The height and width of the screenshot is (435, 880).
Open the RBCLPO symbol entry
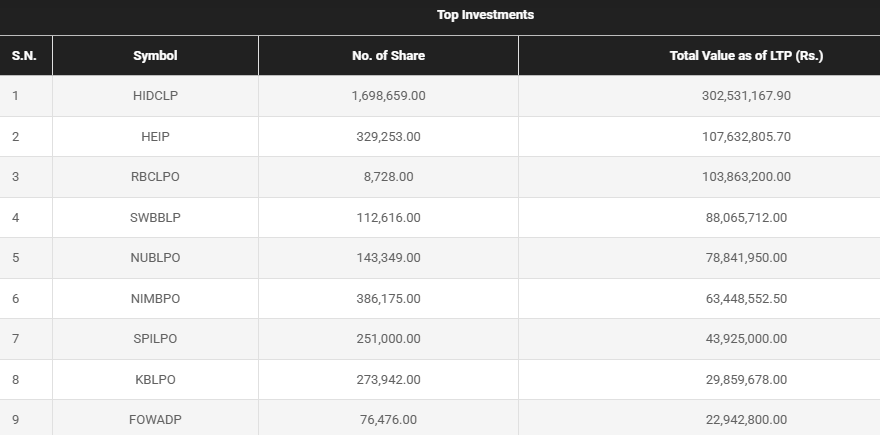tap(155, 177)
